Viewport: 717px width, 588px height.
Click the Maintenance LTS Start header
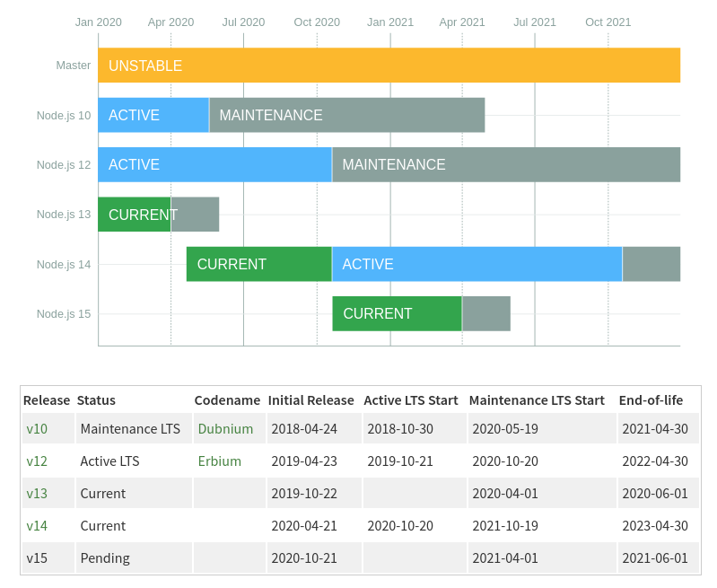(537, 400)
